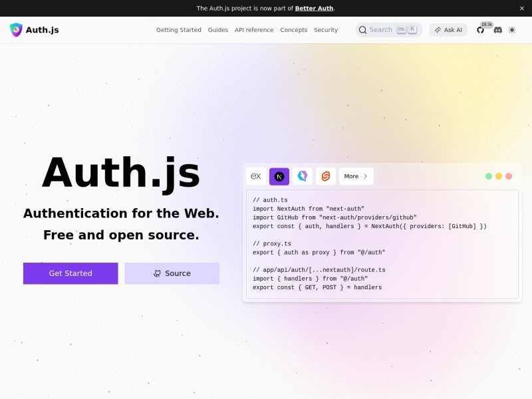Dismiss the announcement banner with the X
532x399 pixels.
click(x=522, y=9)
